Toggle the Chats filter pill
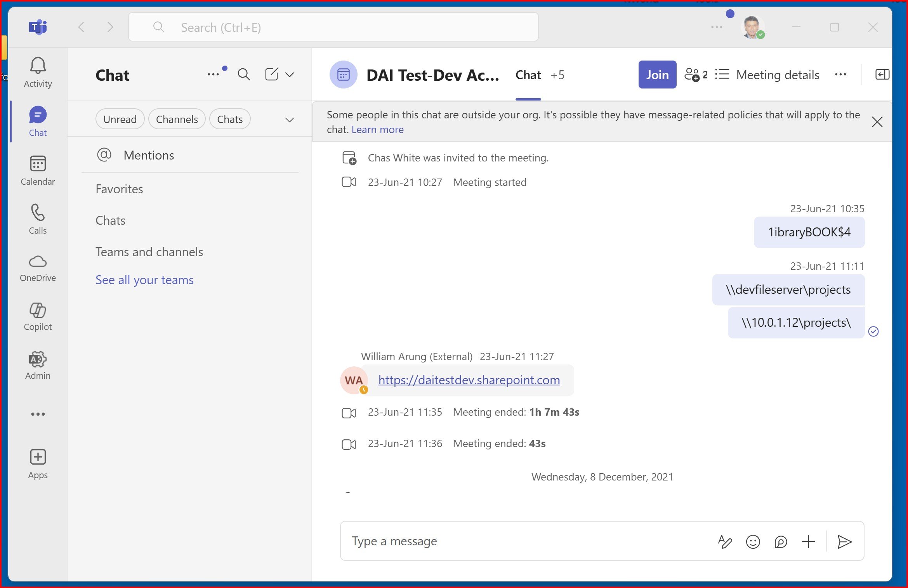The height and width of the screenshot is (588, 908). [x=230, y=119]
